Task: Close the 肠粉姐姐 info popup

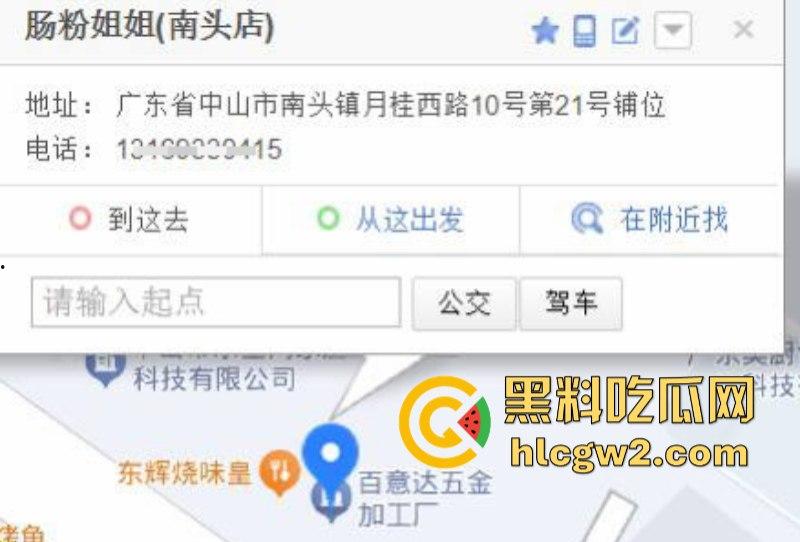Action: tap(743, 29)
